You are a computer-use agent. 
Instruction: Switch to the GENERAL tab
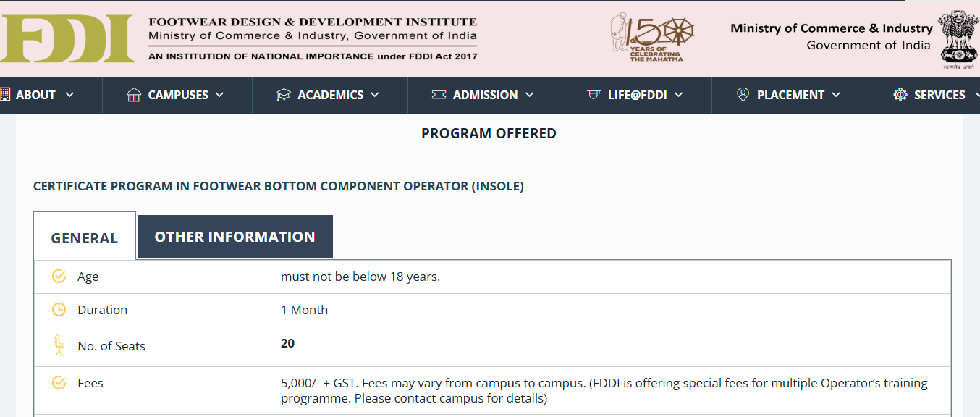(85, 237)
